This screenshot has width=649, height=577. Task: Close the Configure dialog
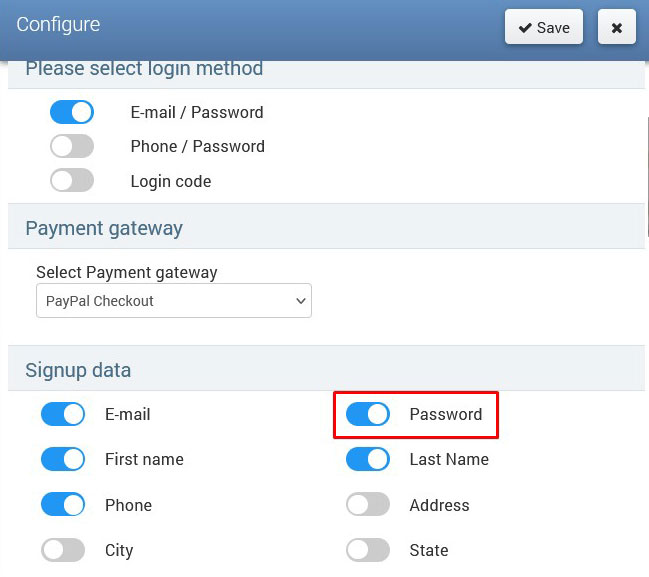pos(616,28)
